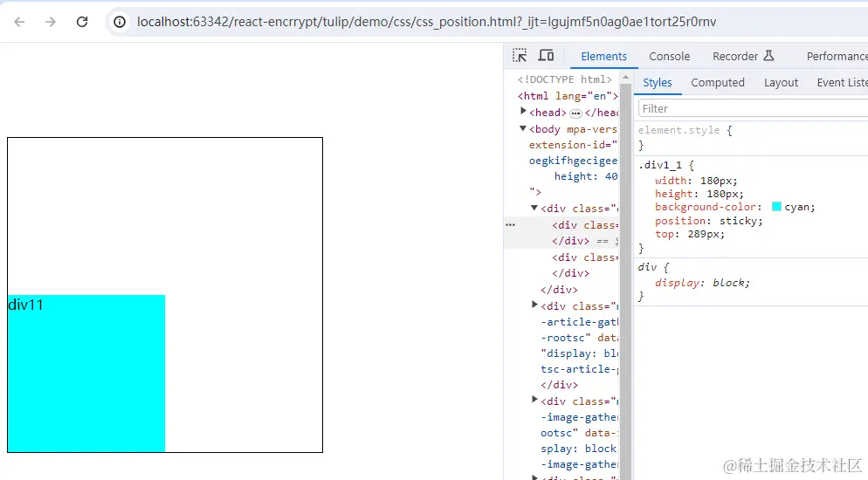Expand the div node above -article-gat line
Image resolution: width=868 pixels, height=480 pixels.
pyautogui.click(x=534, y=305)
